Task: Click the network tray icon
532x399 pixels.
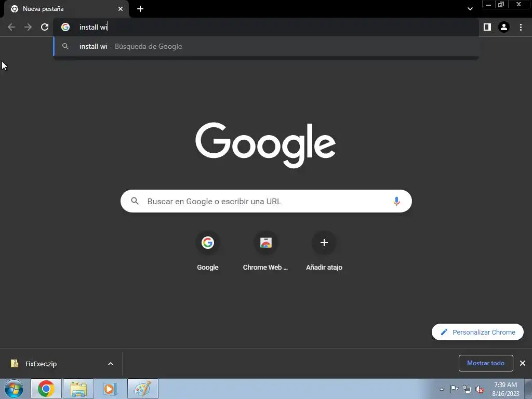Action: (x=467, y=389)
